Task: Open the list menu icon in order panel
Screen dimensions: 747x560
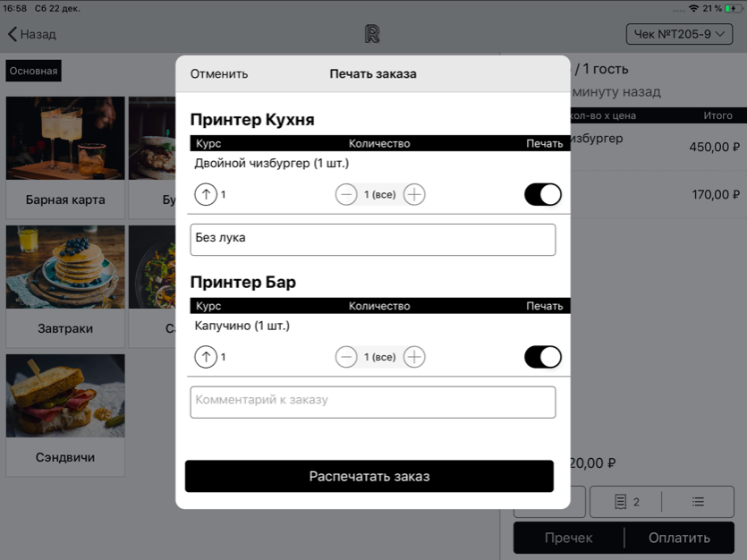Action: [x=698, y=502]
